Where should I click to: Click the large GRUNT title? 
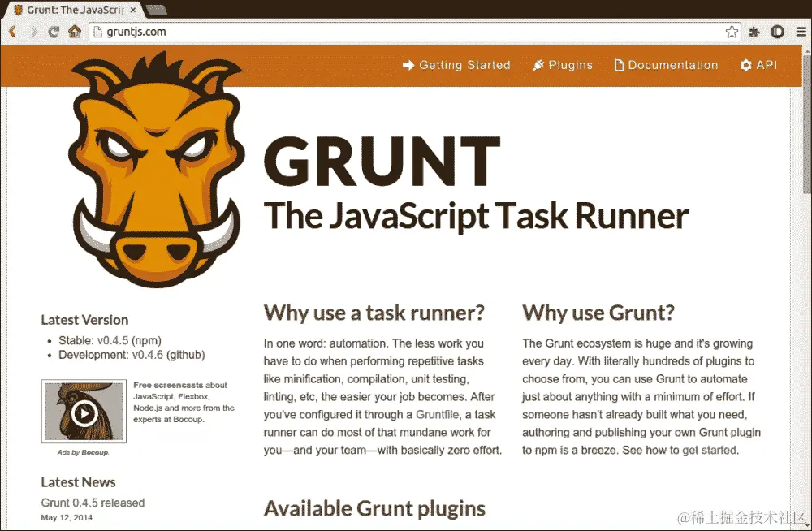click(382, 161)
